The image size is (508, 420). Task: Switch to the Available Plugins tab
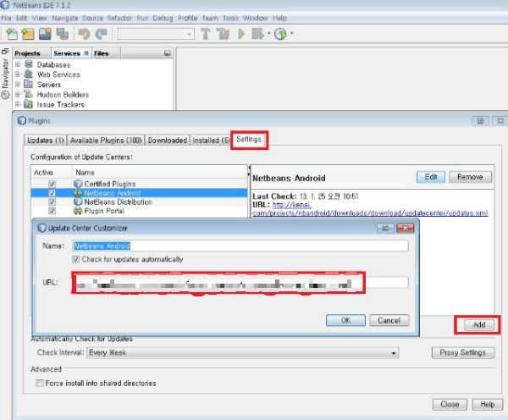pos(106,141)
